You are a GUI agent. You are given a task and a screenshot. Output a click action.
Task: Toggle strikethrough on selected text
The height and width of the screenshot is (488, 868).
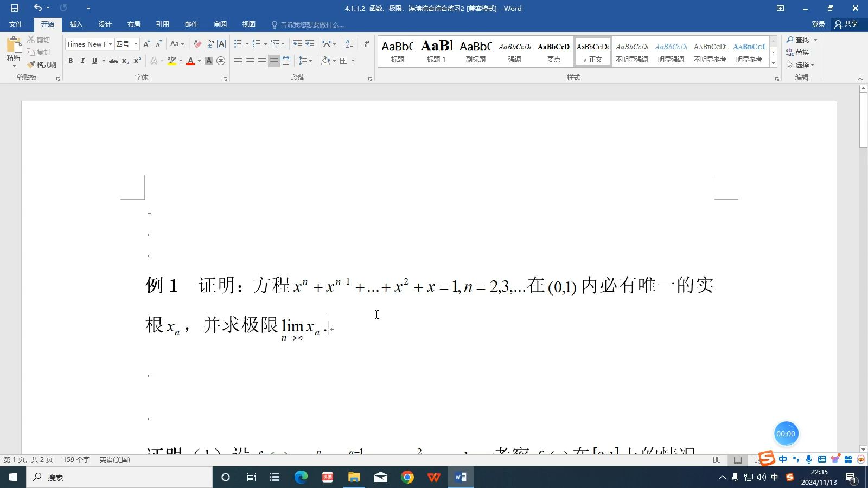click(x=113, y=61)
